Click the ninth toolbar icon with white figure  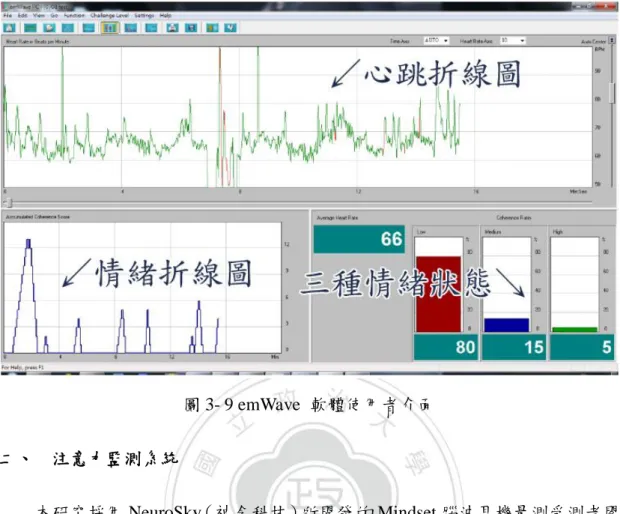point(172,28)
